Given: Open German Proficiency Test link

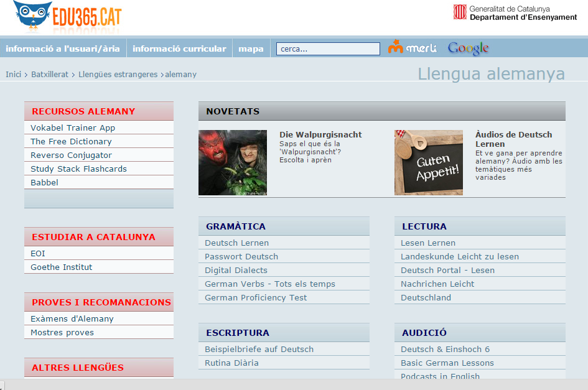Looking at the screenshot, I should click(256, 298).
